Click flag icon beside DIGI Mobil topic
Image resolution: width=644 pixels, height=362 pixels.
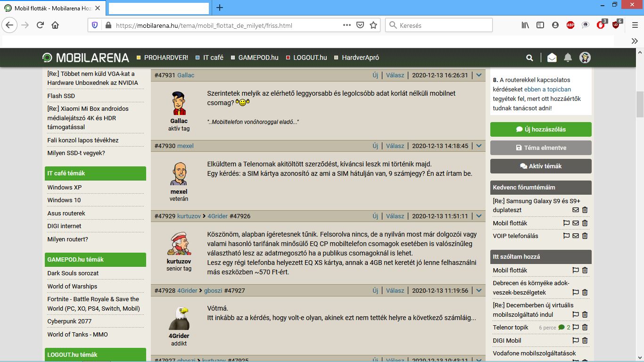(576, 340)
